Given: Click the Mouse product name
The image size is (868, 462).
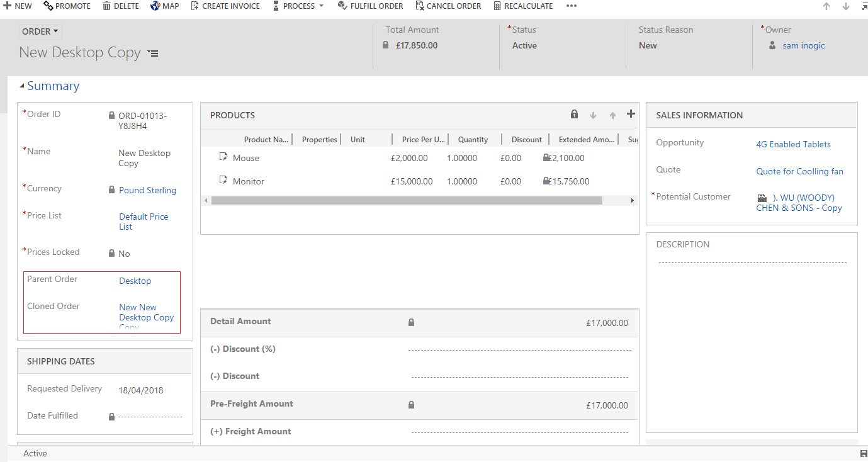Looking at the screenshot, I should pyautogui.click(x=245, y=158).
